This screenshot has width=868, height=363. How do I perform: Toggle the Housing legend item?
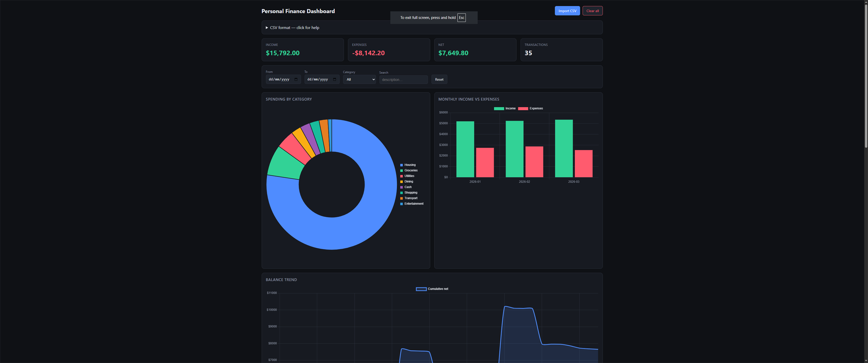tap(408, 165)
